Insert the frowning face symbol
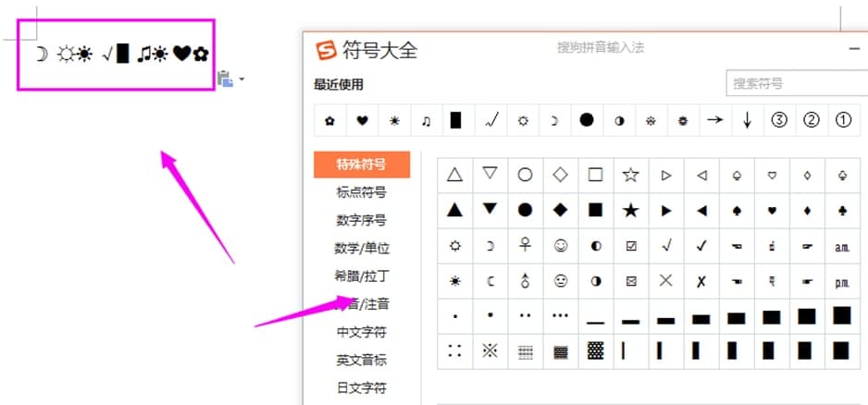Image resolution: width=868 pixels, height=405 pixels. [560, 281]
